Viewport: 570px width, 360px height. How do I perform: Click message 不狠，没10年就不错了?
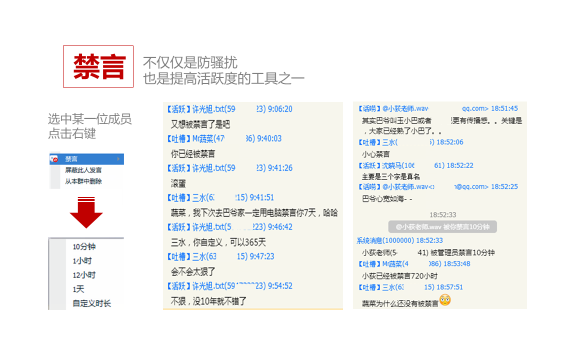[209, 301]
